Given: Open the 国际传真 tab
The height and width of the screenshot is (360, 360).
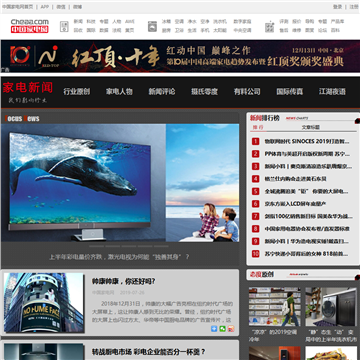Looking at the screenshot, I should [x=290, y=92].
